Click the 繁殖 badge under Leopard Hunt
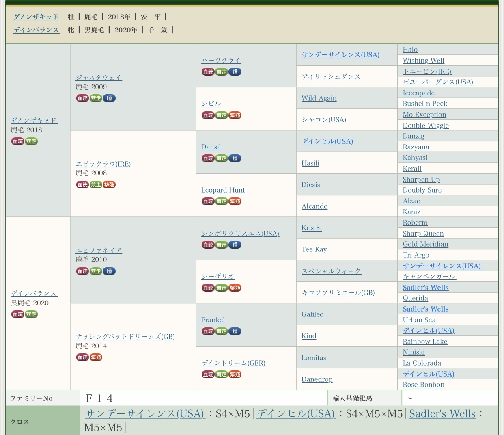 235,201
